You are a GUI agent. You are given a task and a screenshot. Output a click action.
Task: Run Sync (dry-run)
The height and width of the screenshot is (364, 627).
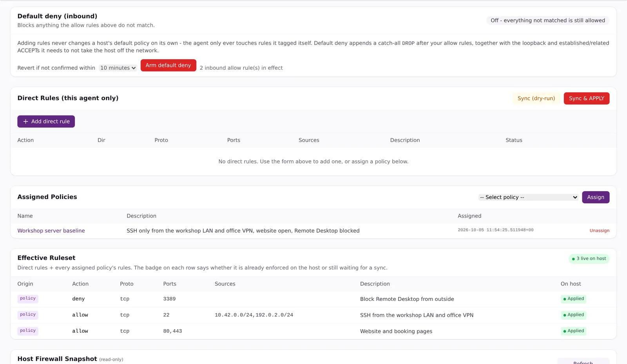536,98
